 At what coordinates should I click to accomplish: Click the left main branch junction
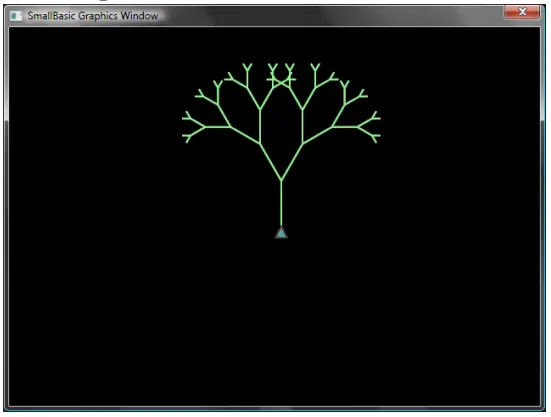click(260, 143)
